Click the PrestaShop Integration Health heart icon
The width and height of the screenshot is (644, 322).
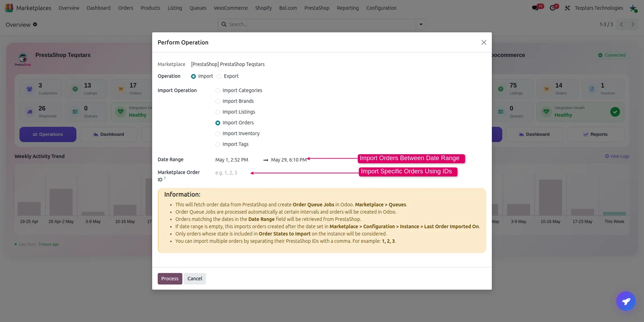tap(121, 111)
